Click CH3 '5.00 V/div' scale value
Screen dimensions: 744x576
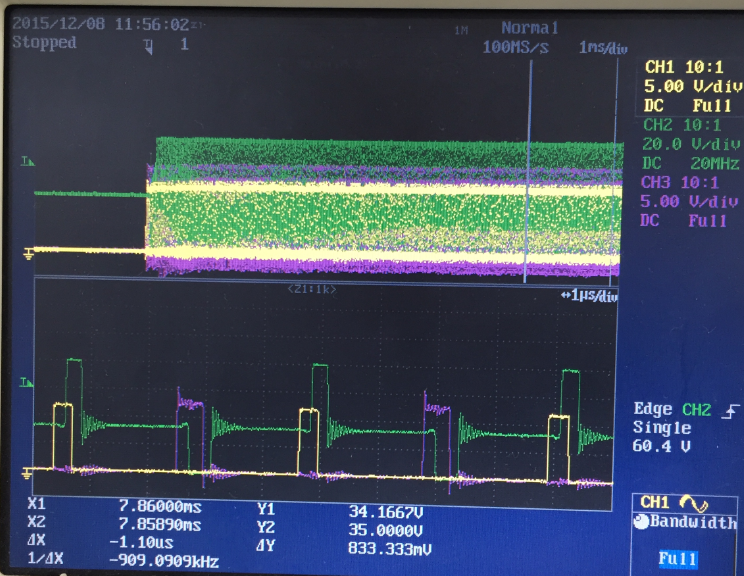[689, 202]
